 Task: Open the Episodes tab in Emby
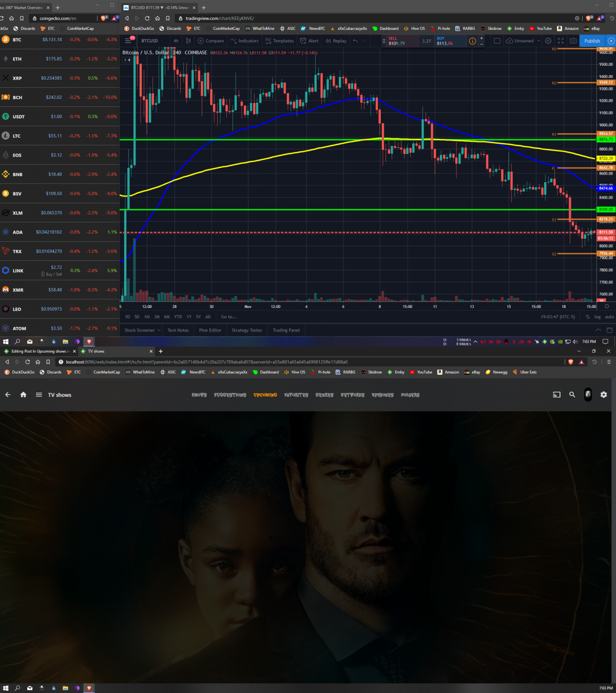click(x=382, y=395)
